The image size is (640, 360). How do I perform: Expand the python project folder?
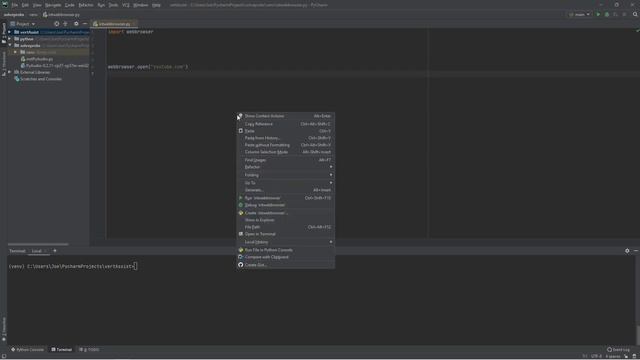pos(10,39)
